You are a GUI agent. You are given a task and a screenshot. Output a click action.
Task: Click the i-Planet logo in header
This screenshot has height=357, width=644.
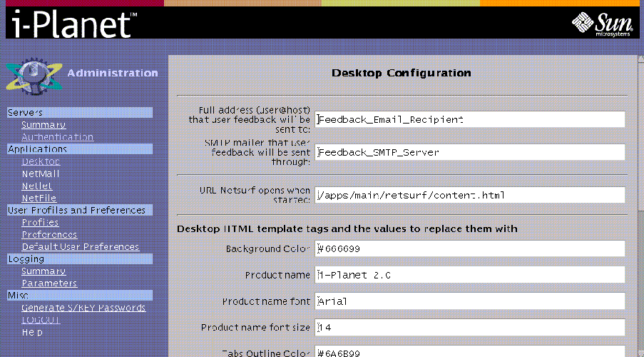click(x=74, y=23)
